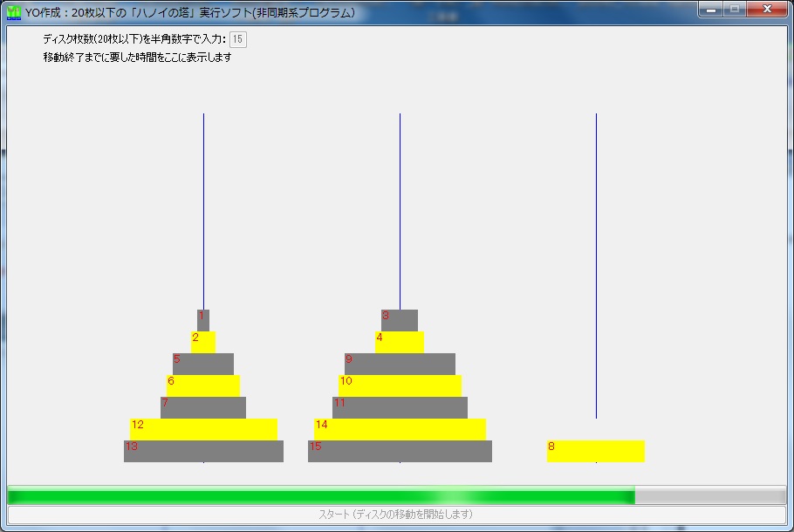
Task: Click the Hanoi app icon in title bar
Action: click(13, 12)
